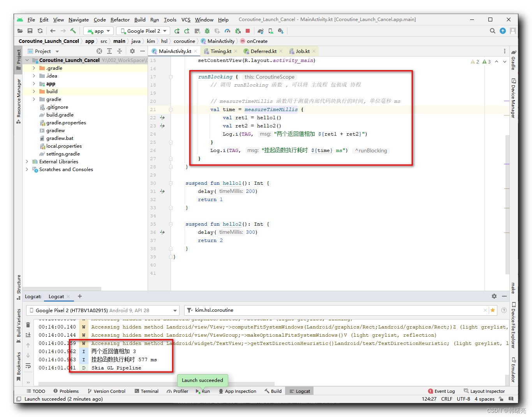Screen dimensions: 532x417
Task: Open the Event Log button
Action: 441,391
